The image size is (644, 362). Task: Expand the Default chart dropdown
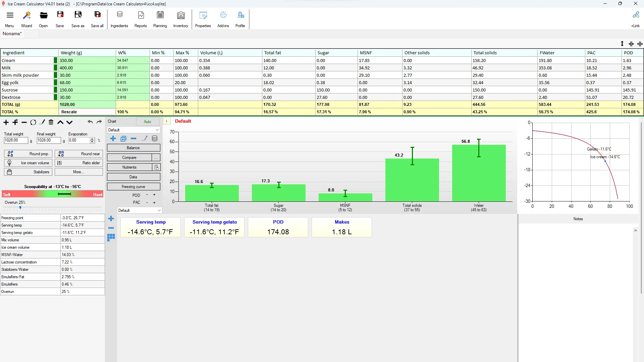pos(133,130)
